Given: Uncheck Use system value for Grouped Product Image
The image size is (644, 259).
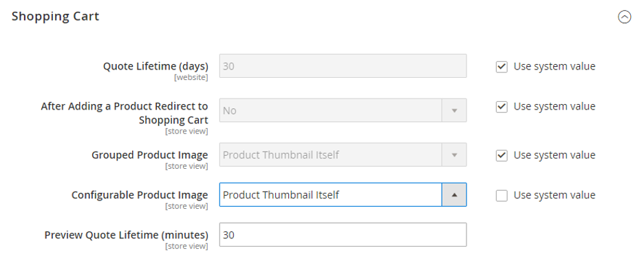Looking at the screenshot, I should click(502, 156).
